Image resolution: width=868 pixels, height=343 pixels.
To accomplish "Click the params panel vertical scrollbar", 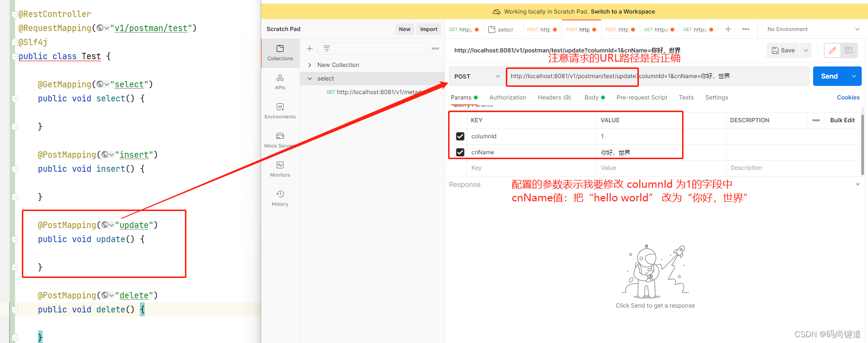I will tap(863, 144).
